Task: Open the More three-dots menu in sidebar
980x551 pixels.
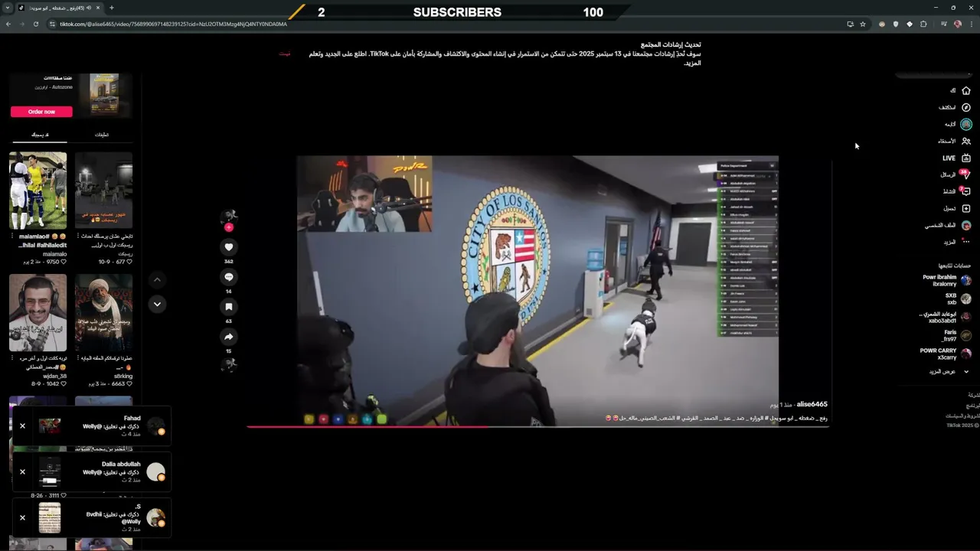Action: click(966, 242)
